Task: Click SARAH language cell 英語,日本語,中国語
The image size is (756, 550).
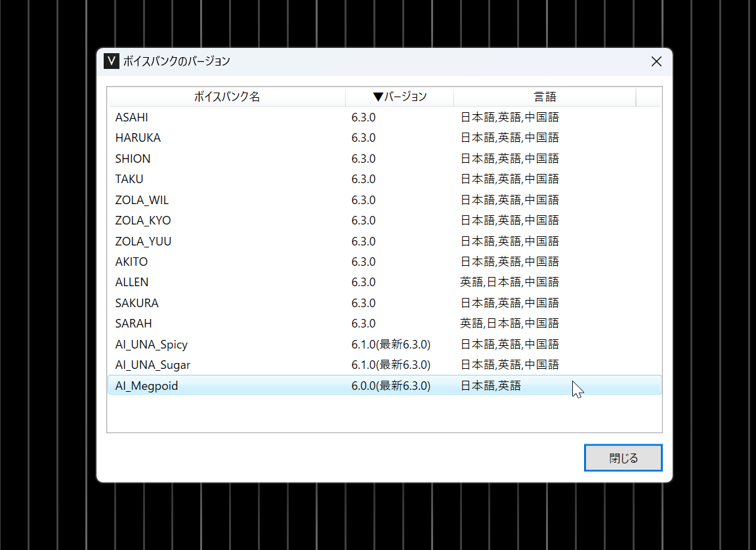Action: pos(510,324)
